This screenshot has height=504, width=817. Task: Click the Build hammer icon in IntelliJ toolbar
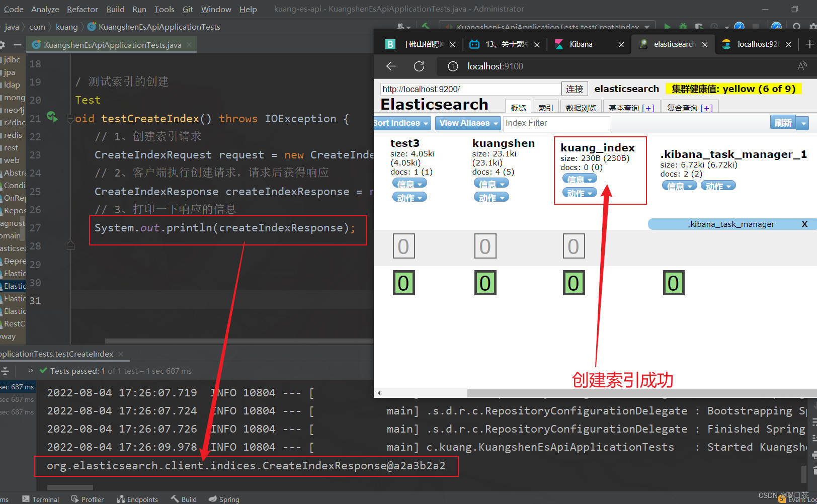coord(426,27)
